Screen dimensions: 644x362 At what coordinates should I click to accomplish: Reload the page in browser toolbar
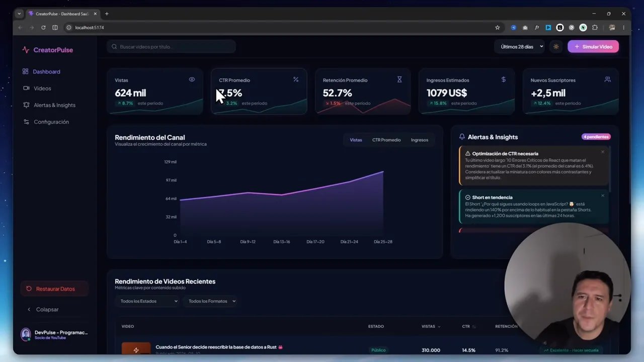[43, 27]
